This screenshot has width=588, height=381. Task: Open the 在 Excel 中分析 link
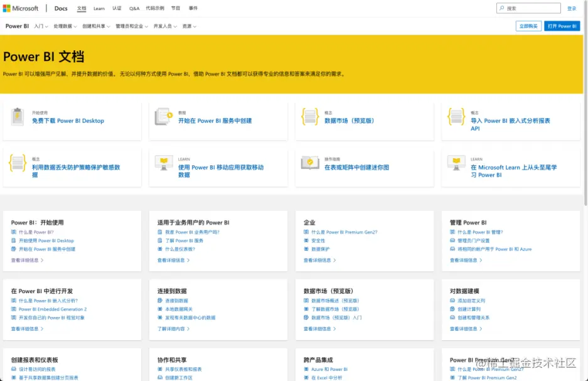pos(326,378)
